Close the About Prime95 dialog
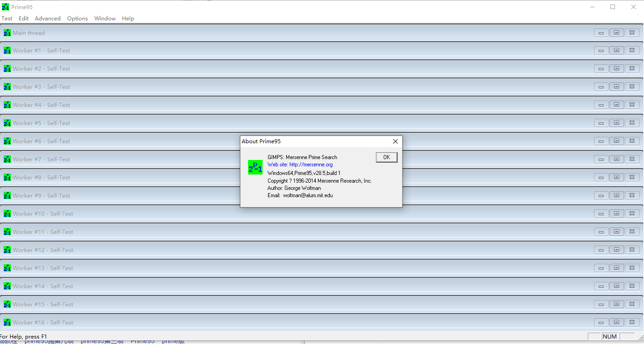644x344 pixels. 395,141
